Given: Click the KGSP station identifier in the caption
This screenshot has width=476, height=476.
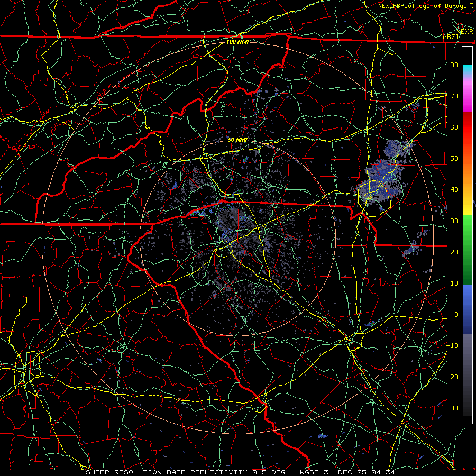Looking at the screenshot, I should click(x=310, y=472).
